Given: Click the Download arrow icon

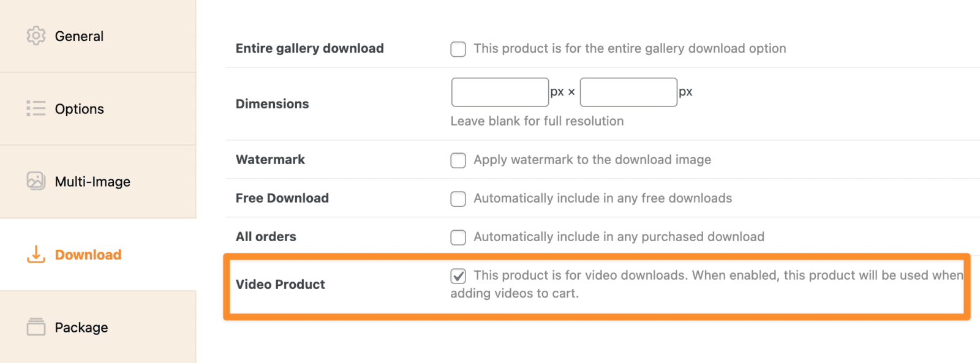Looking at the screenshot, I should tap(36, 254).
